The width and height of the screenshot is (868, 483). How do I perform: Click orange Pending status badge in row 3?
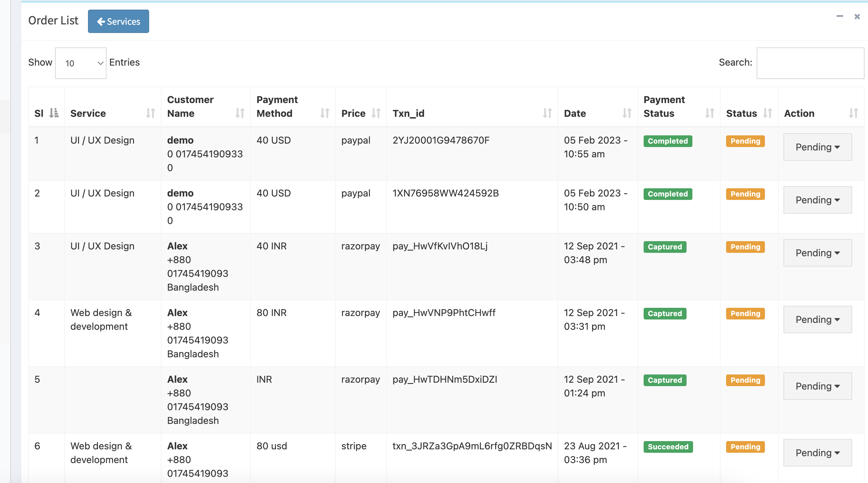[745, 247]
